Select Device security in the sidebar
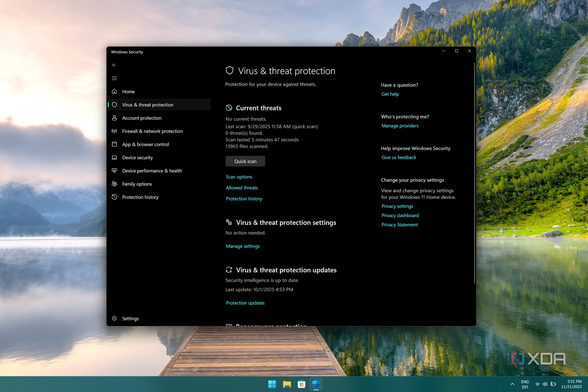Screen dimensions: 588x392 click(159, 158)
